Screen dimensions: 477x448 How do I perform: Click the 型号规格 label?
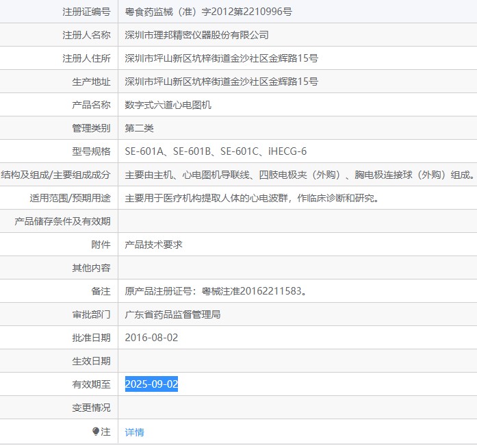(x=91, y=151)
